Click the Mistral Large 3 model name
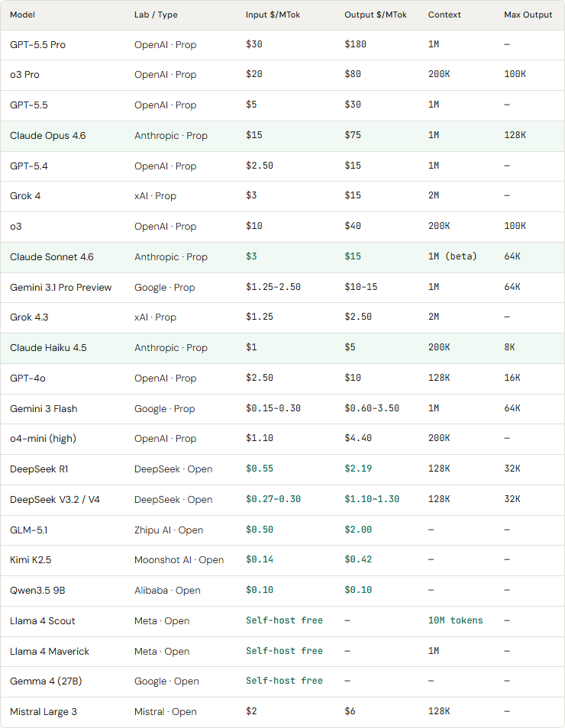 click(x=44, y=712)
